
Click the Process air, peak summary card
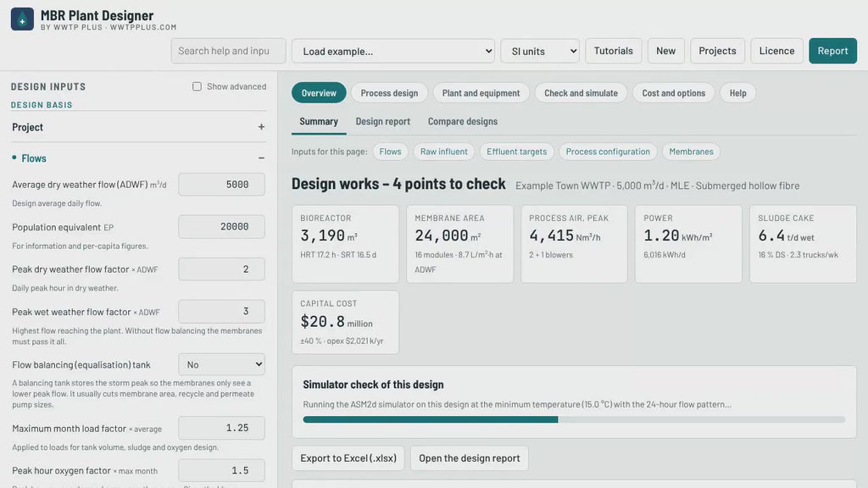click(574, 244)
